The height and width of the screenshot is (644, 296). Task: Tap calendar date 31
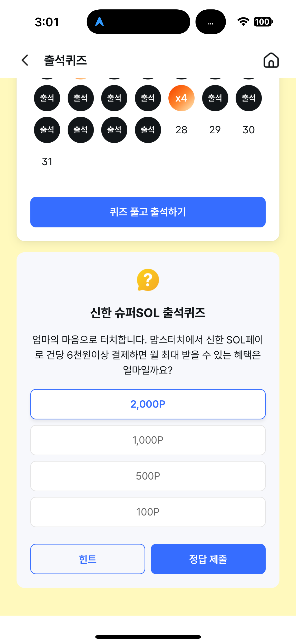tap(47, 162)
